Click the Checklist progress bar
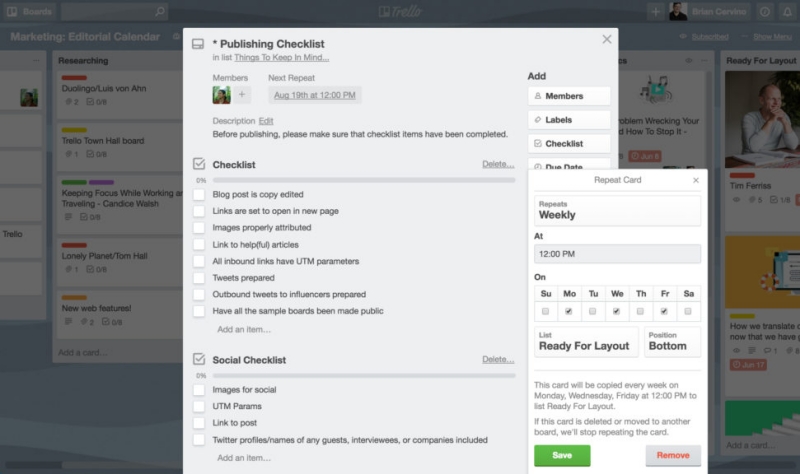Screen dimensions: 800x474 pos(364,180)
